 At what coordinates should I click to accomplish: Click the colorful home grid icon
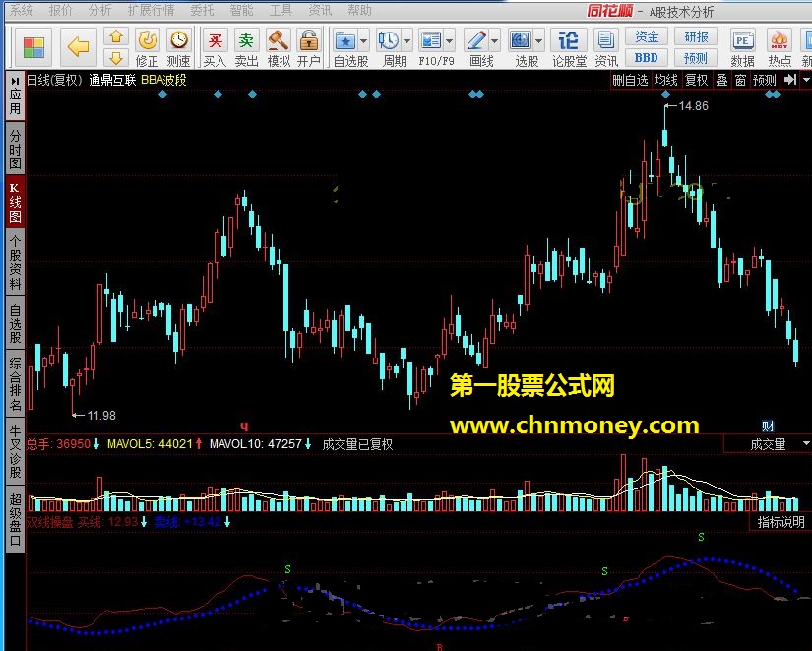pos(33,47)
